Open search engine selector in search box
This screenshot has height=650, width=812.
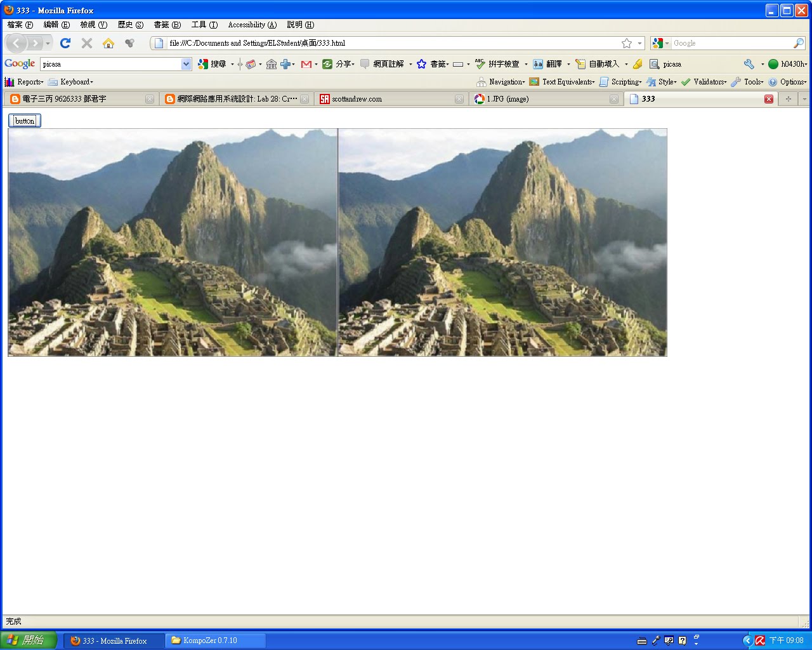click(660, 43)
